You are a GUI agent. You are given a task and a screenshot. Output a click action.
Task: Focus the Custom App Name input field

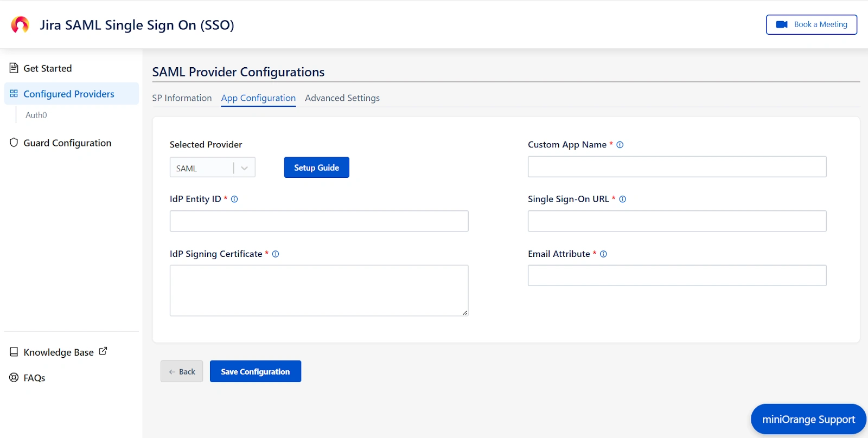(677, 166)
